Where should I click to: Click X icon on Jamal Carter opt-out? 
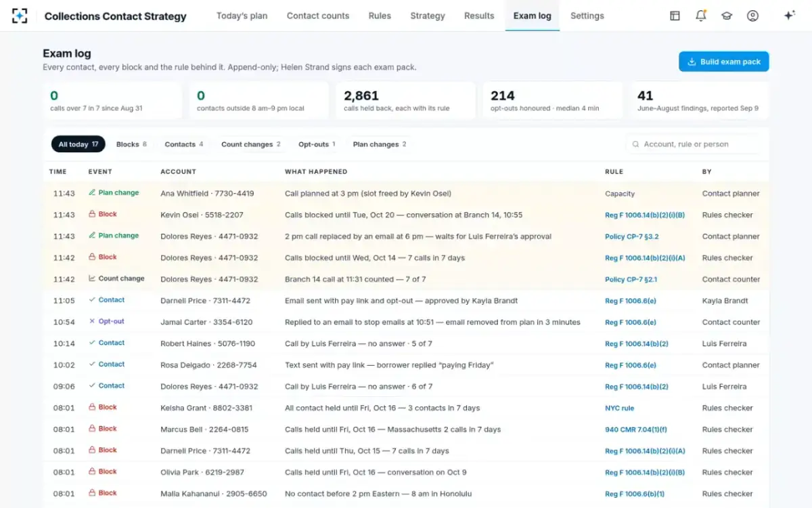[x=92, y=322]
